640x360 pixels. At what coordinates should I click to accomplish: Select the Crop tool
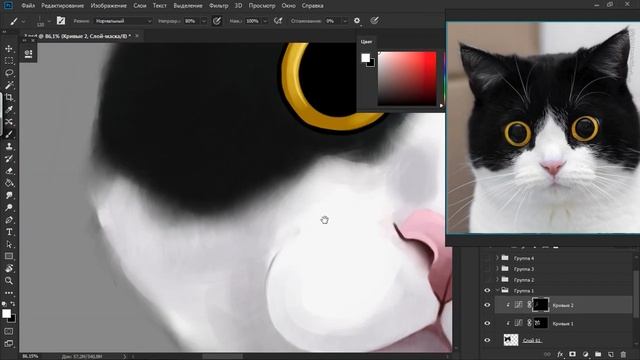click(9, 98)
